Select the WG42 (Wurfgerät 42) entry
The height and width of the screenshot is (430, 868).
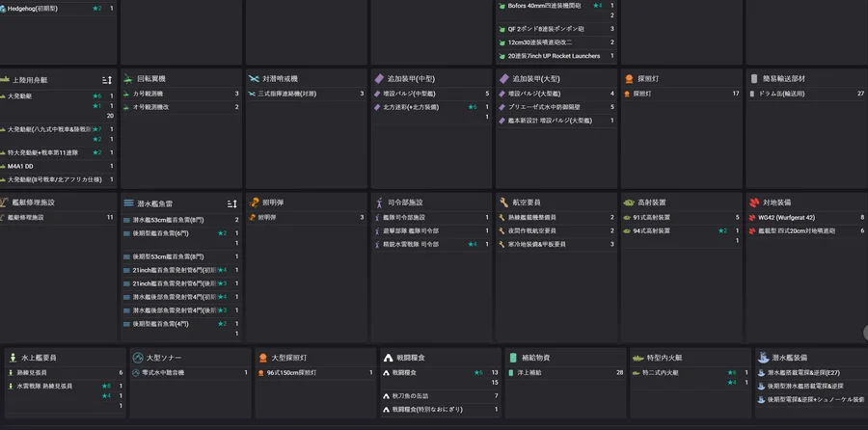tap(786, 218)
